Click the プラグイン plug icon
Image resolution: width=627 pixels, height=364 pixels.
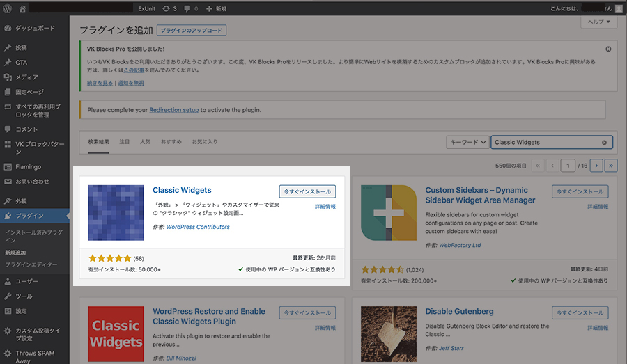pos(8,216)
